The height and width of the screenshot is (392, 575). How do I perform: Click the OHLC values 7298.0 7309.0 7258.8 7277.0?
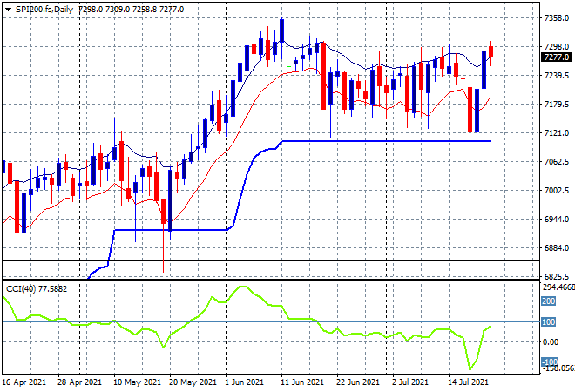click(131, 10)
